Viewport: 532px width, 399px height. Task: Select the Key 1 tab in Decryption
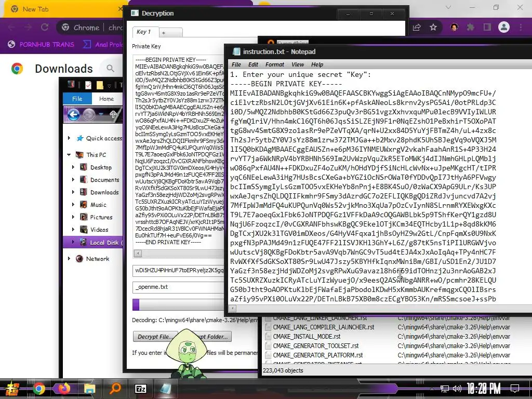(145, 32)
